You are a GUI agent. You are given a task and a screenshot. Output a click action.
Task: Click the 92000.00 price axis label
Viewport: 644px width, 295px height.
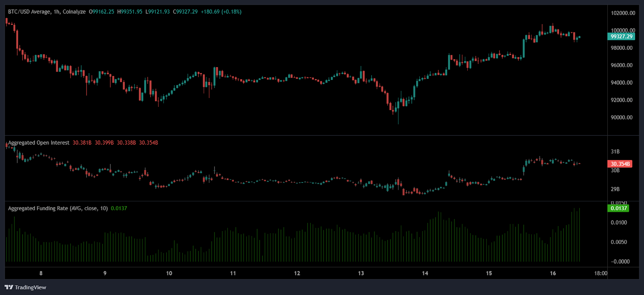click(x=621, y=100)
